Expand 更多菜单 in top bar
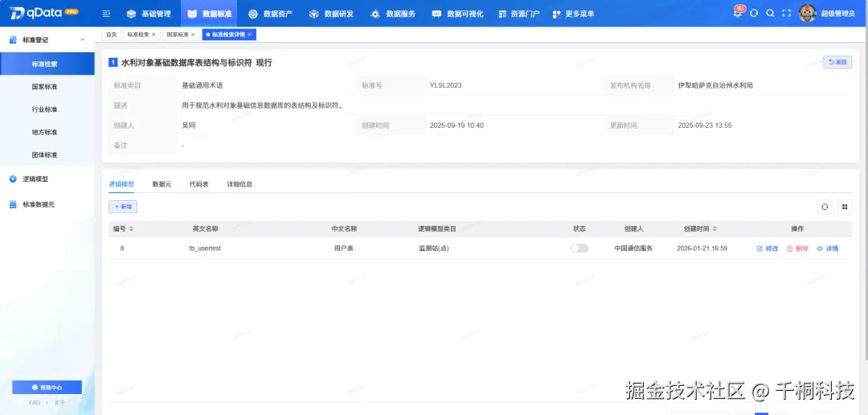The width and height of the screenshot is (868, 415). tap(574, 14)
